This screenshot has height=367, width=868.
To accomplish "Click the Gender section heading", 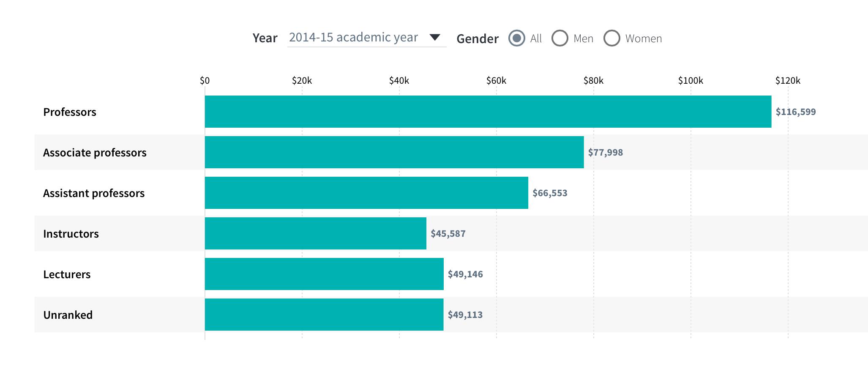I will pyautogui.click(x=477, y=38).
